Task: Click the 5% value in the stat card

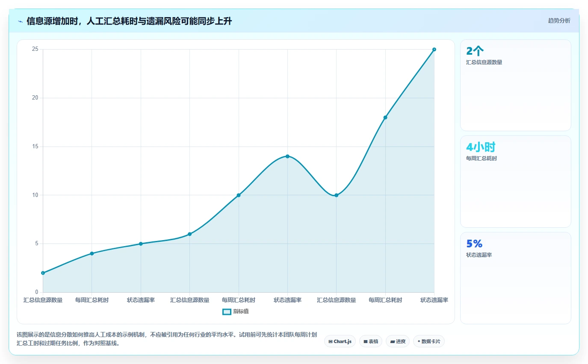Action: 474,244
